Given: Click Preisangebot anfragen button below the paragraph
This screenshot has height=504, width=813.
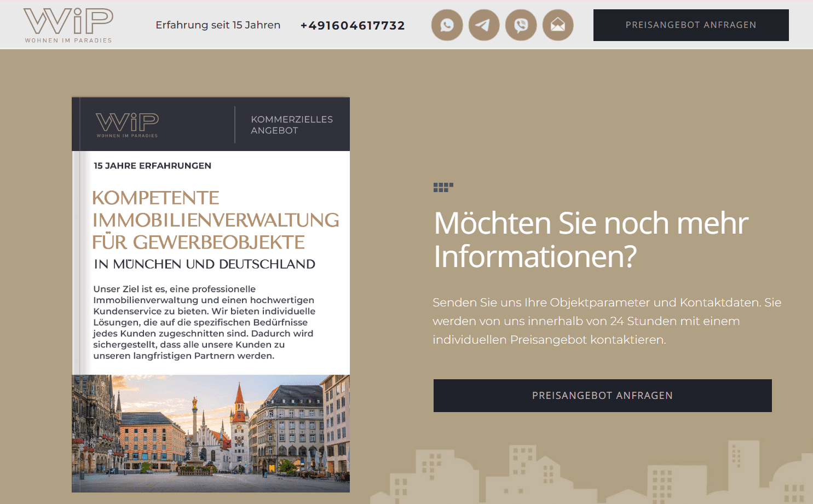Looking at the screenshot, I should [602, 396].
